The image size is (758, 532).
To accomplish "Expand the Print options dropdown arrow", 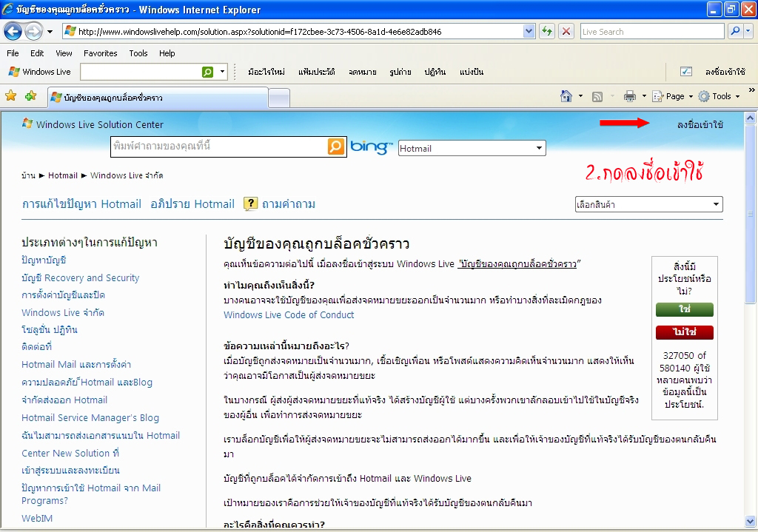I will [x=644, y=96].
